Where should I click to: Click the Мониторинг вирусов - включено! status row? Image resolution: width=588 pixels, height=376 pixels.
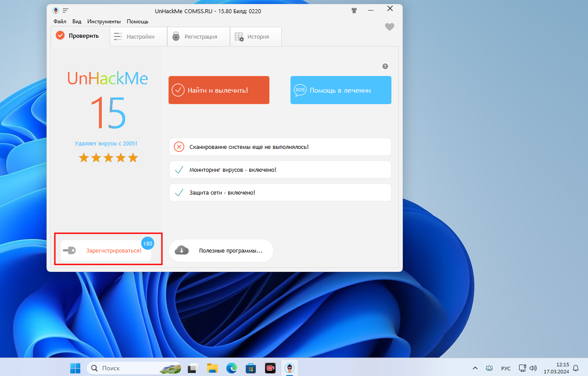(x=280, y=170)
